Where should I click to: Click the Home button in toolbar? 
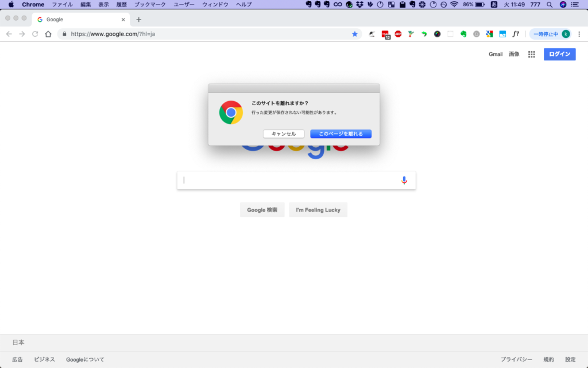click(x=48, y=34)
